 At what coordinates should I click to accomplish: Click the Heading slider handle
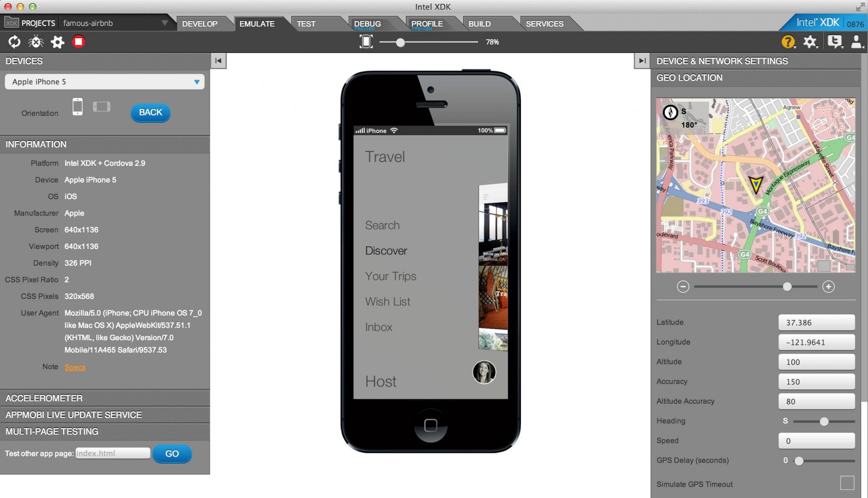tap(824, 421)
